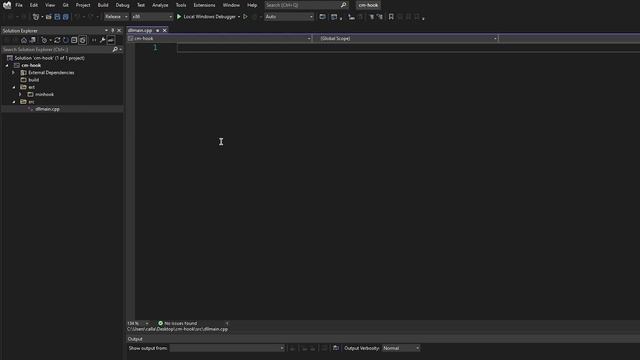Close the Solution Explorer panel
Viewport: 640px width, 360px height.
point(119,31)
